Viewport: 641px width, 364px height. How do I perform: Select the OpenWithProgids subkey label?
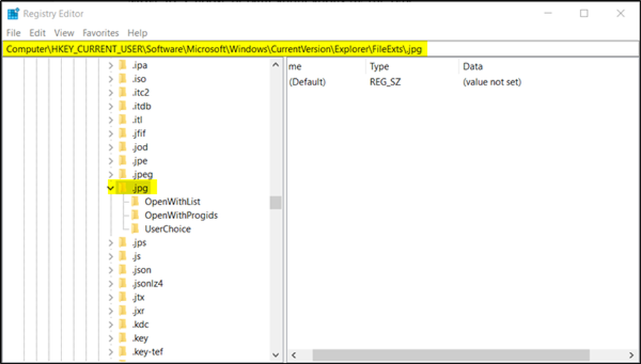pos(181,215)
